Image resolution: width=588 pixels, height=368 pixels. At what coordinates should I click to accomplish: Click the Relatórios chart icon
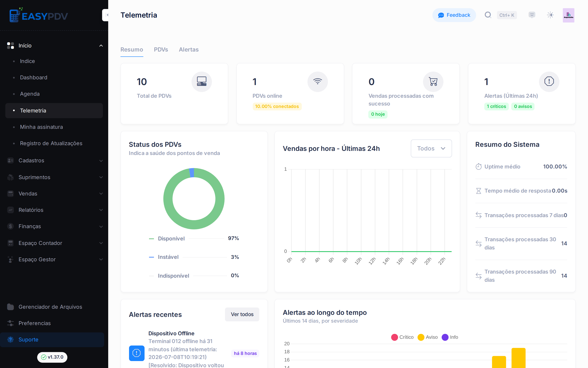10,210
